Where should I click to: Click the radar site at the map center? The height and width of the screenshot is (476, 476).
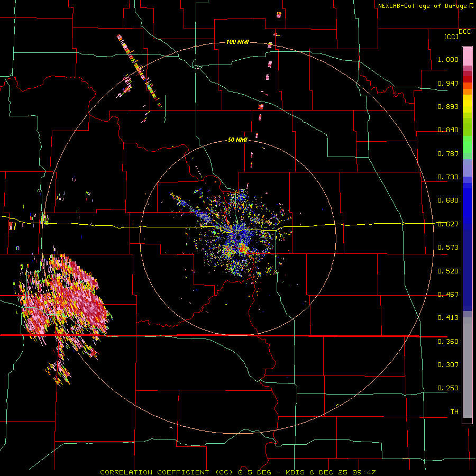pos(238,236)
